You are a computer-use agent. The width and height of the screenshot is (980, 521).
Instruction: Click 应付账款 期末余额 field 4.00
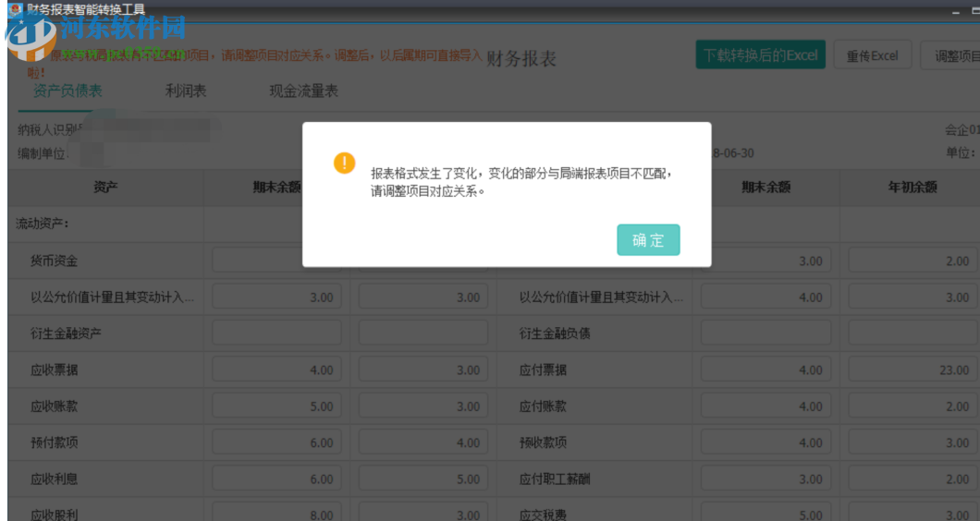click(x=766, y=406)
